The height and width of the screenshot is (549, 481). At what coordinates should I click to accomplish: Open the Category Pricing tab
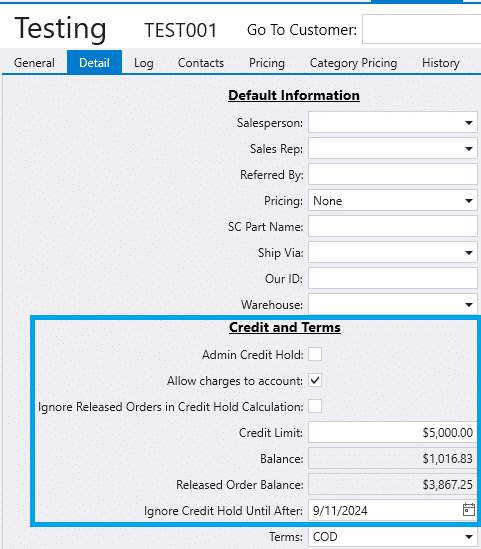pos(353,63)
